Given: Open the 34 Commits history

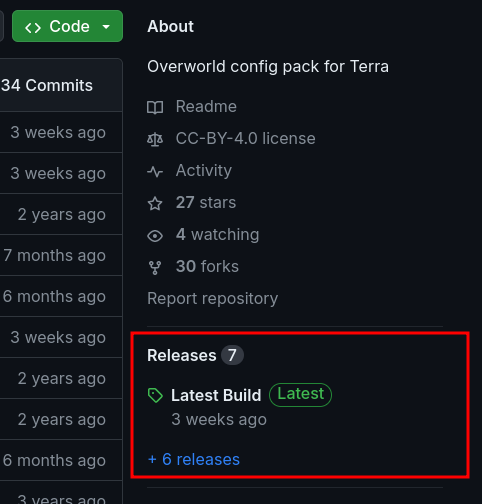Looking at the screenshot, I should pos(47,85).
